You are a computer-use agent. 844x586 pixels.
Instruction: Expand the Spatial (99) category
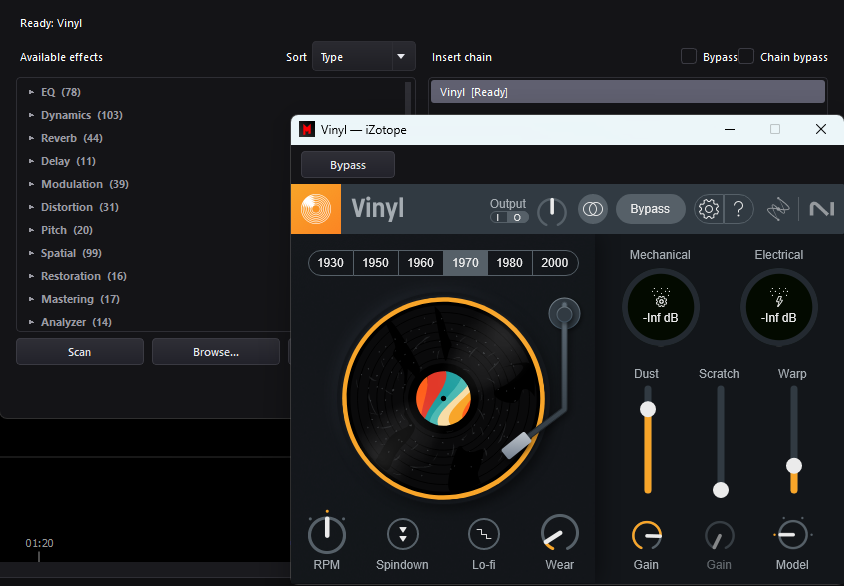(x=32, y=253)
